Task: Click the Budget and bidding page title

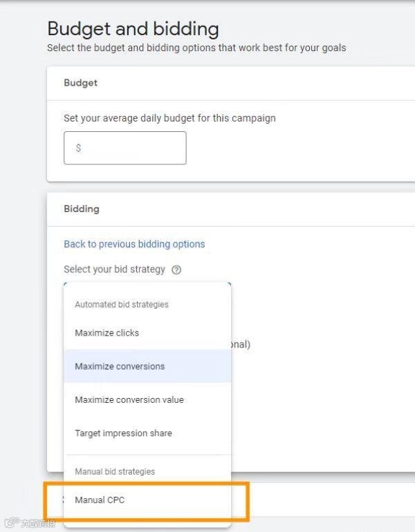Action: pyautogui.click(x=133, y=29)
